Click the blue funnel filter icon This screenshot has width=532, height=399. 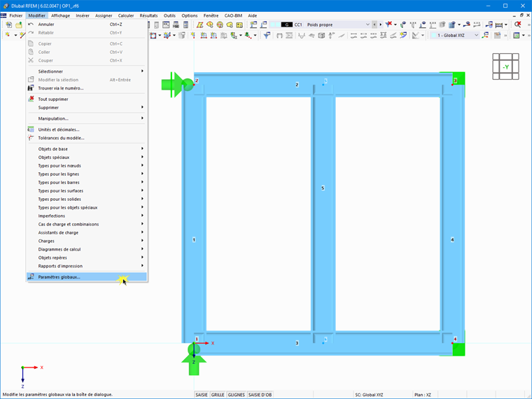tap(267, 35)
